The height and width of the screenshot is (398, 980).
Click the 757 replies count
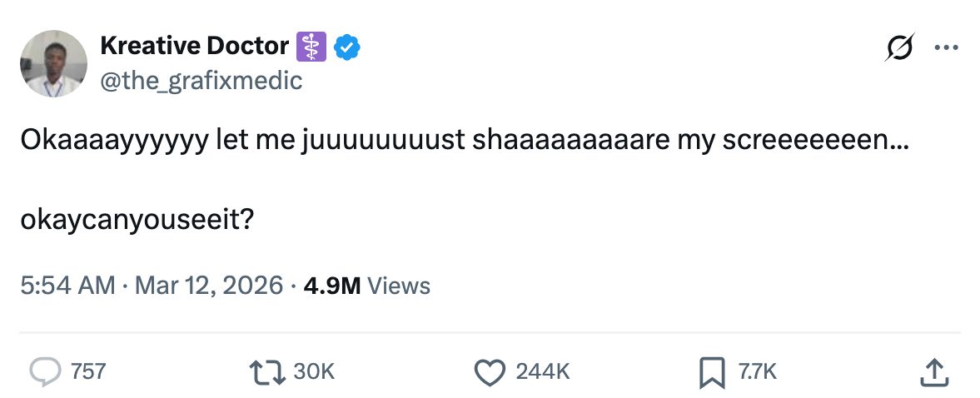tap(88, 371)
